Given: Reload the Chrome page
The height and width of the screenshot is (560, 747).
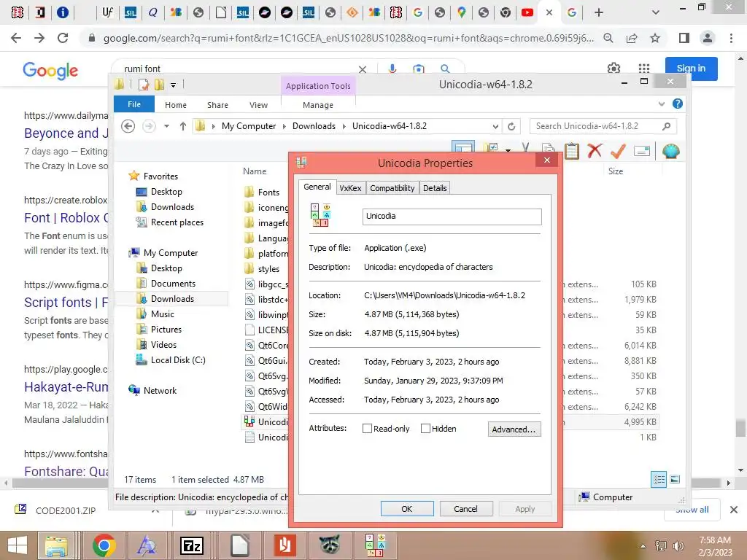Looking at the screenshot, I should tap(63, 38).
